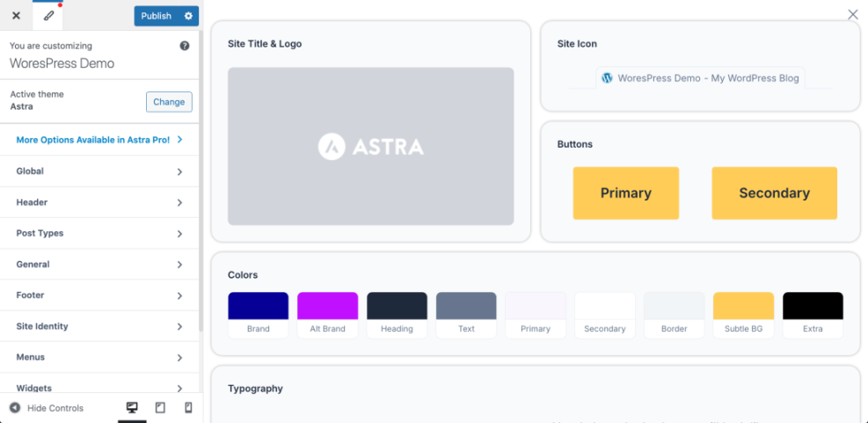Open publish settings gear icon
The width and height of the screenshot is (868, 423).
click(x=189, y=16)
